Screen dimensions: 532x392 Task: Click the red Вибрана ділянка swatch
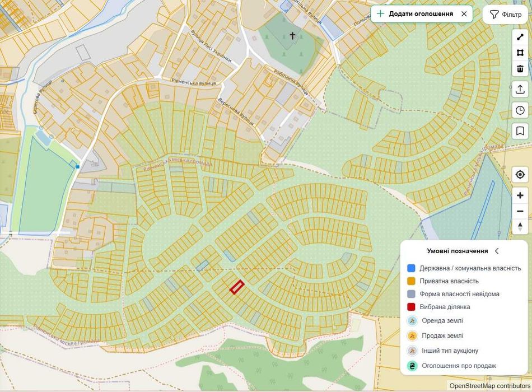(411, 307)
